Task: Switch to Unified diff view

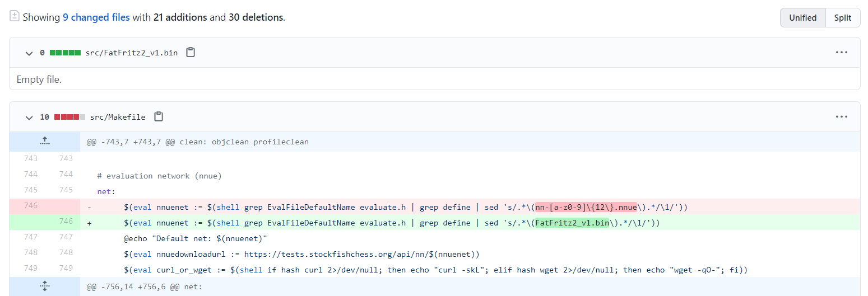Action: pyautogui.click(x=802, y=17)
